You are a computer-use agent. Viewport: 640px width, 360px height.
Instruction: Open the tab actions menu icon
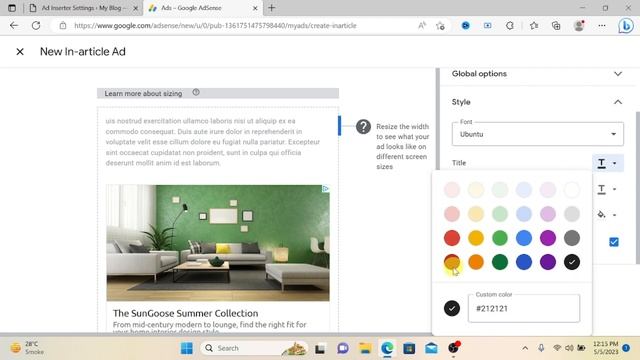(x=12, y=8)
